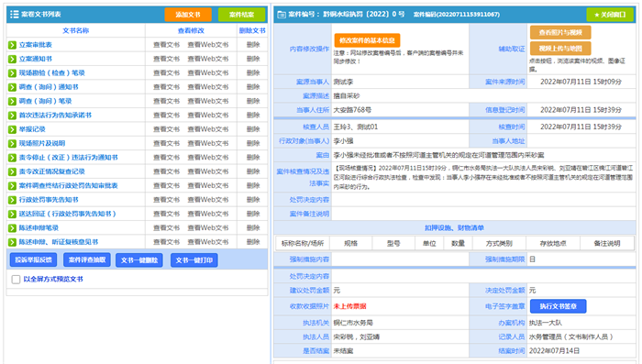The height and width of the screenshot is (364, 642).
Task: Click 查看Web文书 in 陈述申辩笔录 row
Action: point(208,228)
